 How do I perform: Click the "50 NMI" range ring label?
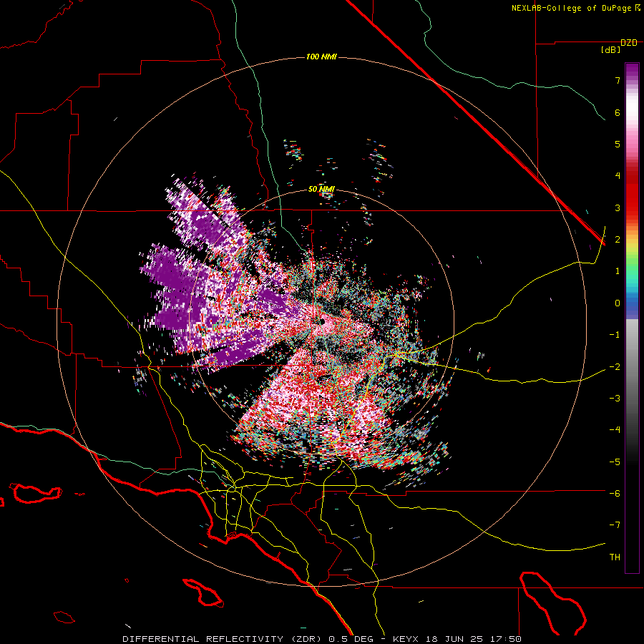[x=321, y=189]
